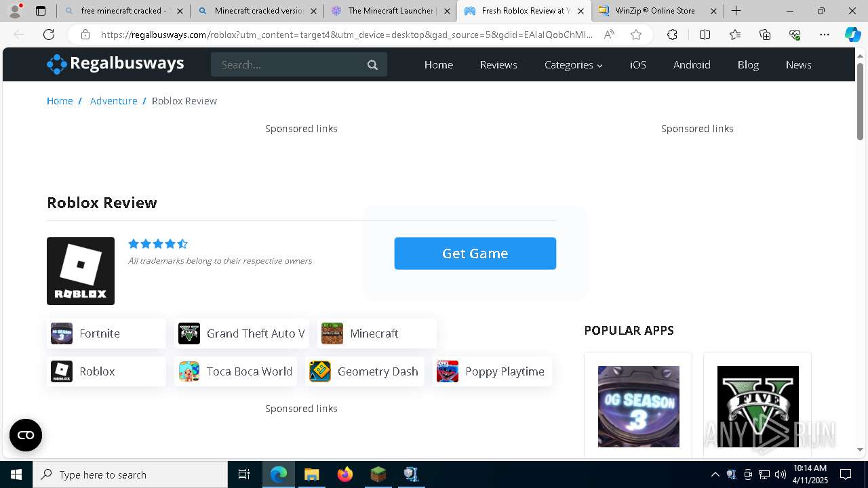
Task: Click Home breadcrumb link
Action: pos(60,100)
